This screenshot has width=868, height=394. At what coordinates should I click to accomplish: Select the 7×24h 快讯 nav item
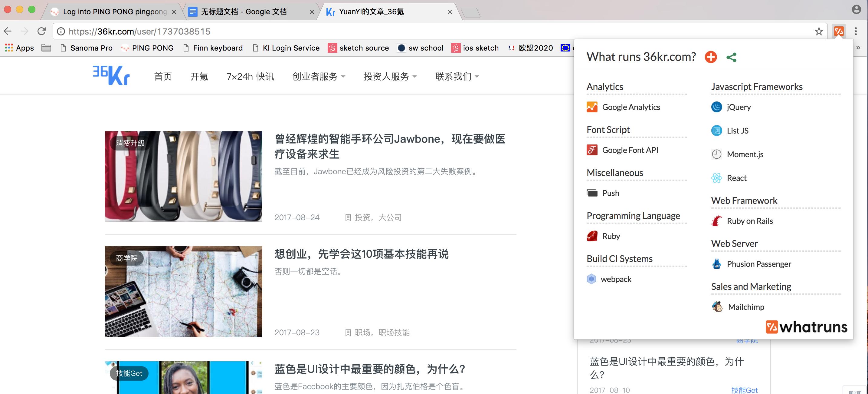point(250,77)
